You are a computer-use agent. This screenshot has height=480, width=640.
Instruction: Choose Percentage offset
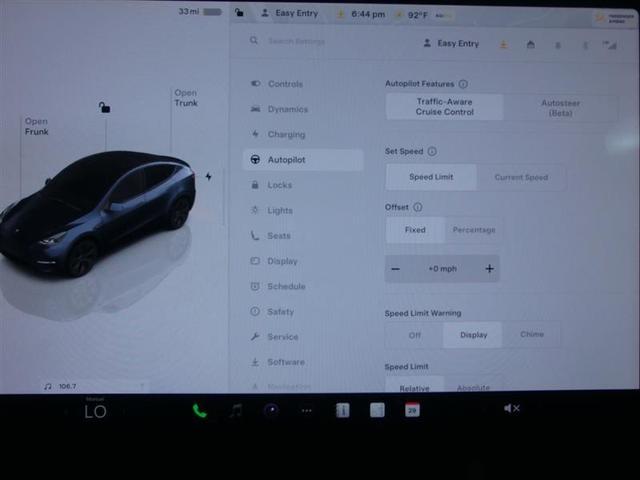click(x=474, y=230)
